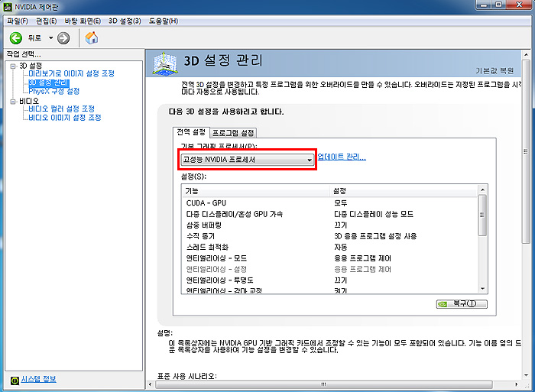Select the 수직 동기 row
The height and width of the screenshot is (392, 535).
click(330, 236)
